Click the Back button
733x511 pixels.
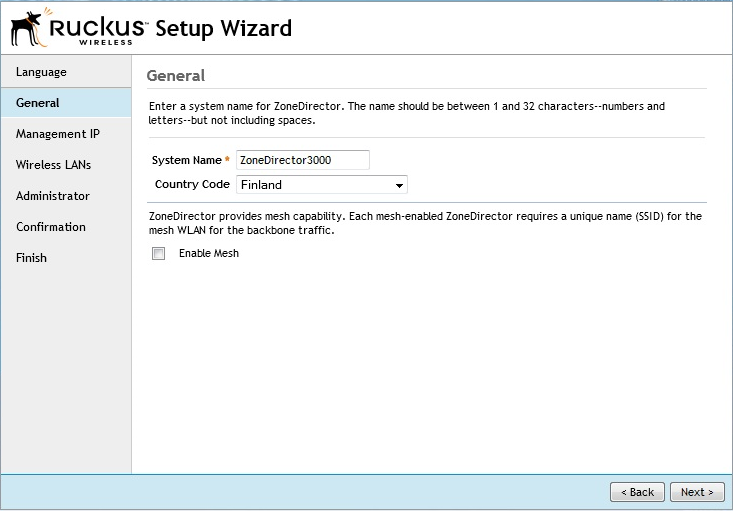(x=637, y=492)
